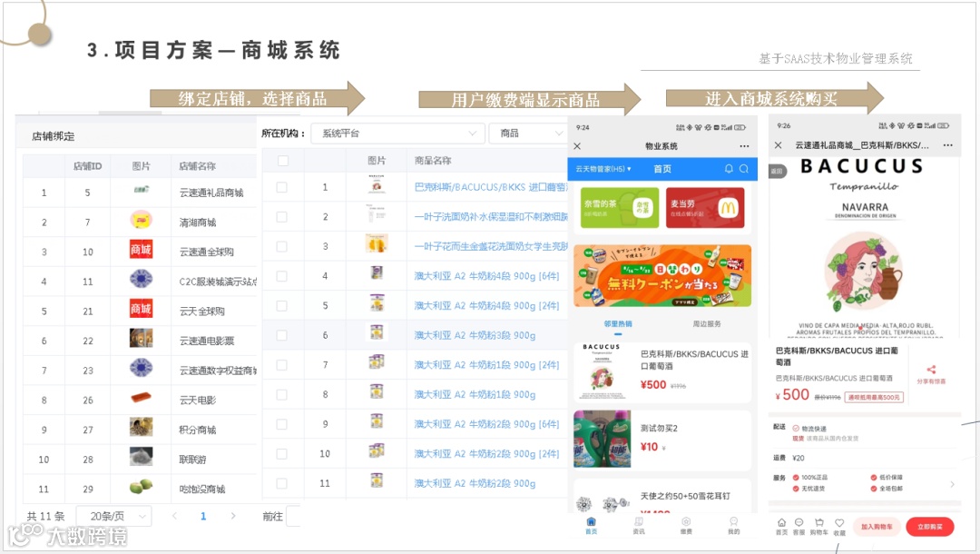
Task: Open the 商品 type dropdown
Action: (528, 134)
